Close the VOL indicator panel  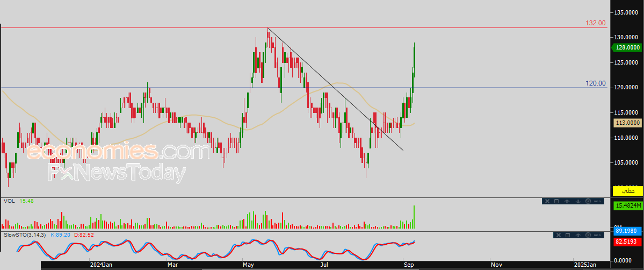tap(547, 201)
